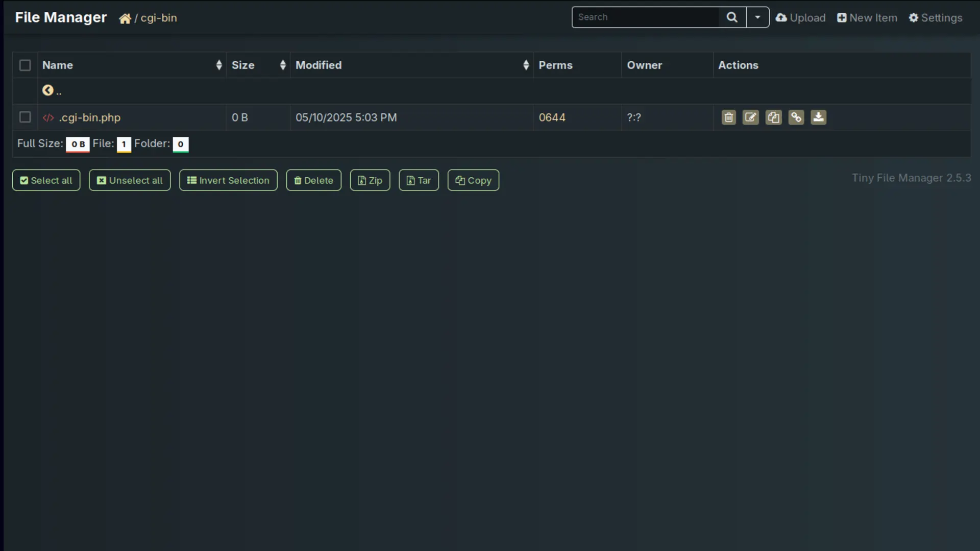This screenshot has height=551, width=980.
Task: Click the Select all button
Action: point(46,180)
